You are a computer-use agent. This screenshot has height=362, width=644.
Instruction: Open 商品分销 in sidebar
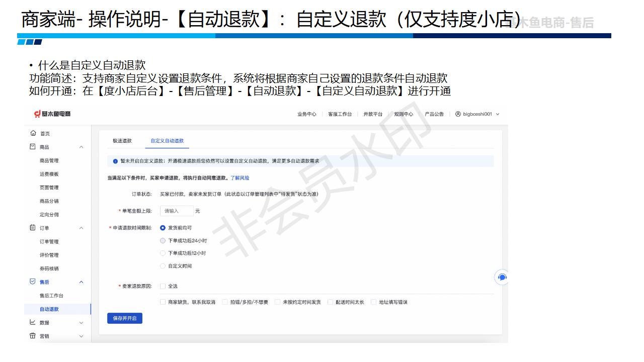[49, 201]
